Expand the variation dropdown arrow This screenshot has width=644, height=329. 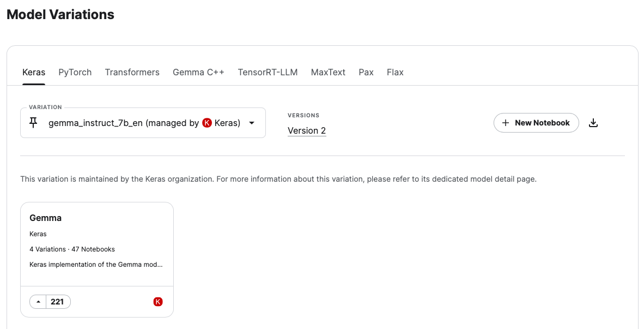pos(252,123)
